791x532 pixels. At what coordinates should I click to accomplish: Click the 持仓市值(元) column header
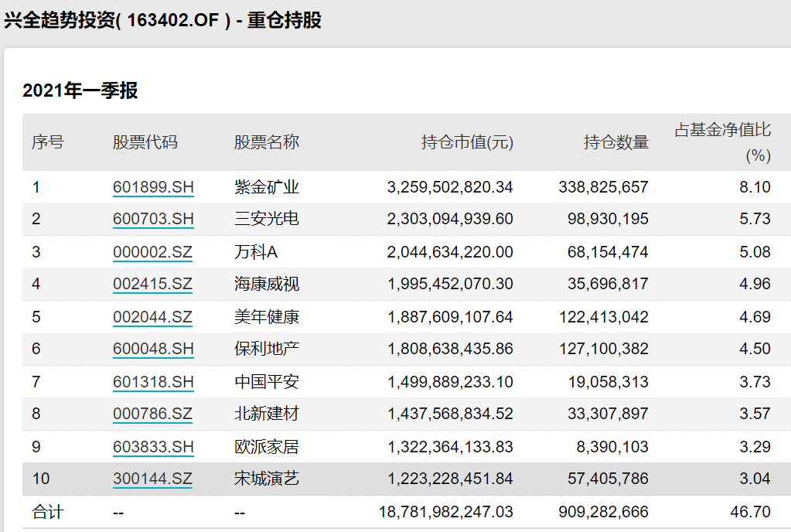[467, 142]
